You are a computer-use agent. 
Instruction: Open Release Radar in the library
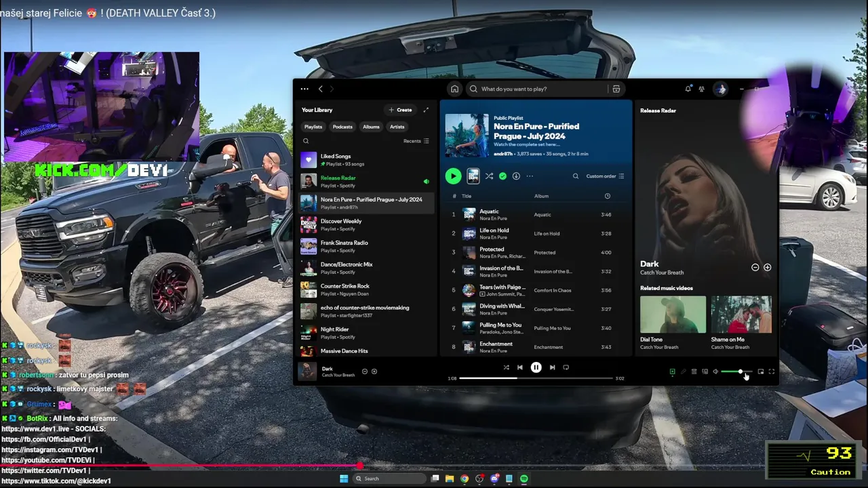(x=366, y=182)
